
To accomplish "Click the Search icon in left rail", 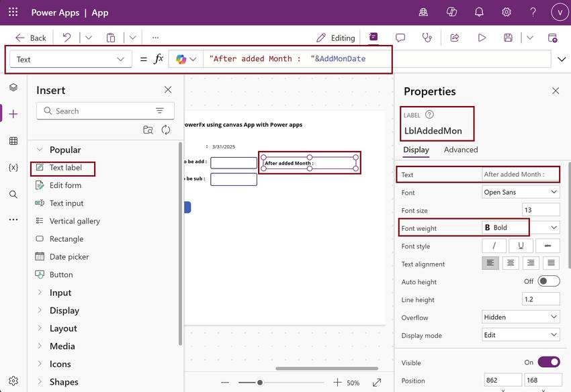I will click(13, 194).
